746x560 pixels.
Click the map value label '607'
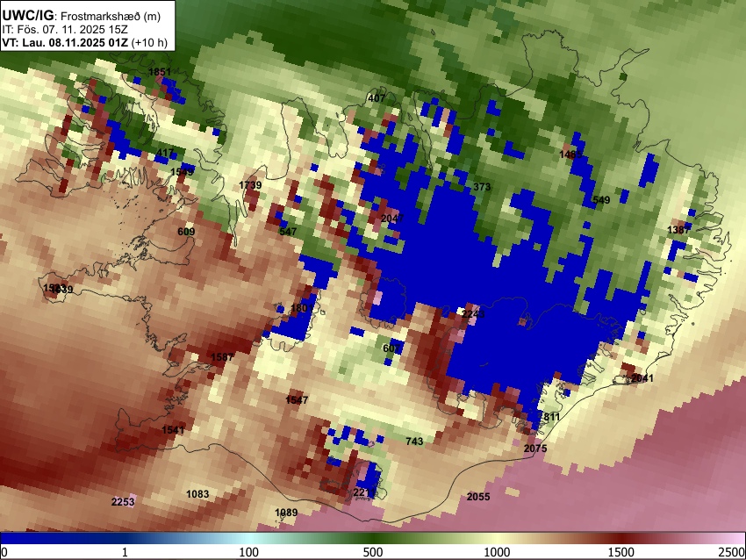[x=391, y=348]
